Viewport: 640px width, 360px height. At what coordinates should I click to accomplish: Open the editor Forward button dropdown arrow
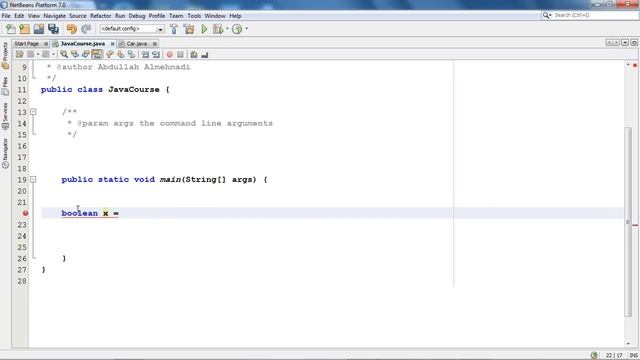[x=53, y=54]
